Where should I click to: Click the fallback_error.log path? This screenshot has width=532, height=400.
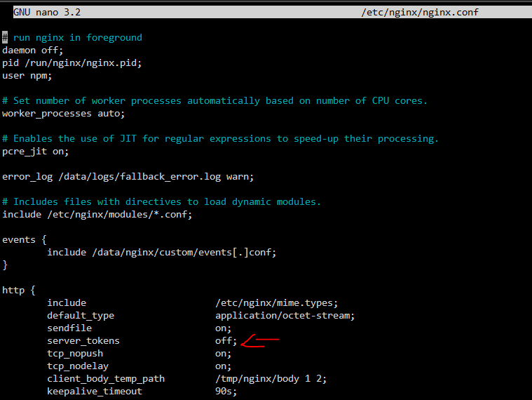(x=139, y=177)
